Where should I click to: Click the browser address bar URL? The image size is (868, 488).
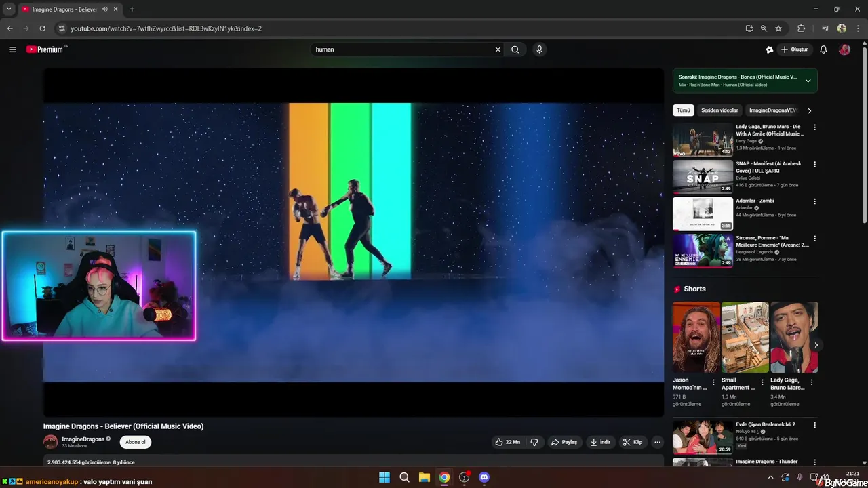[x=166, y=28]
